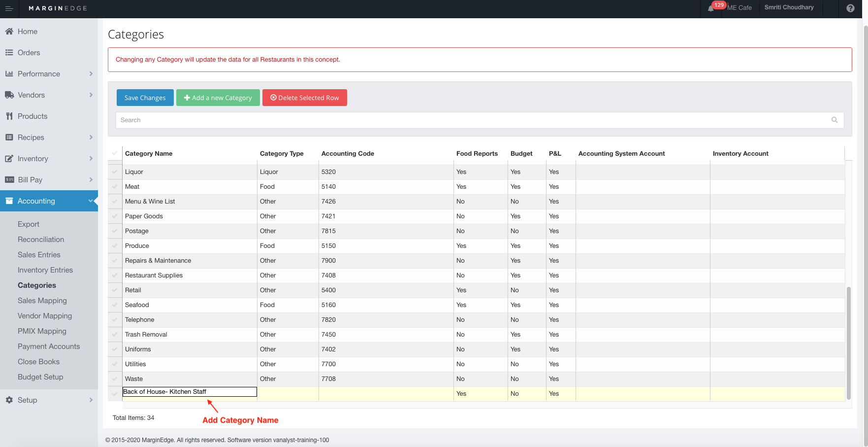Click the 7900 accounting code cell
This screenshot has width=868, height=447.
(386, 261)
